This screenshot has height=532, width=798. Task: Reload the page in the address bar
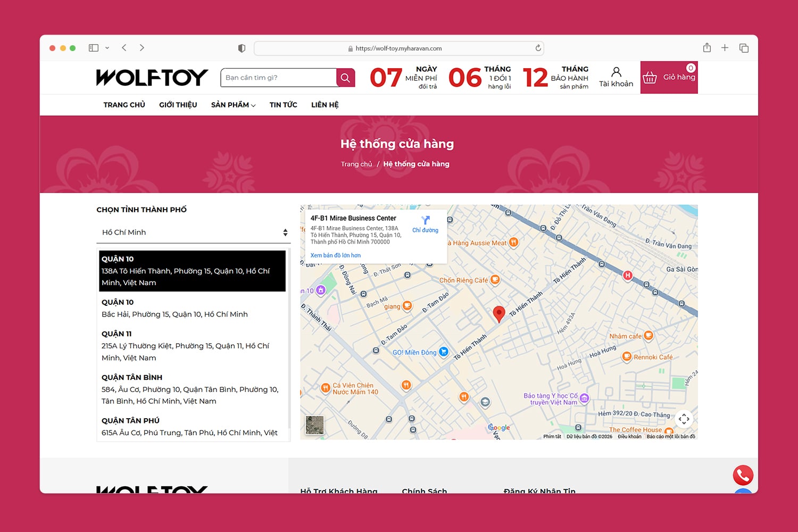538,48
